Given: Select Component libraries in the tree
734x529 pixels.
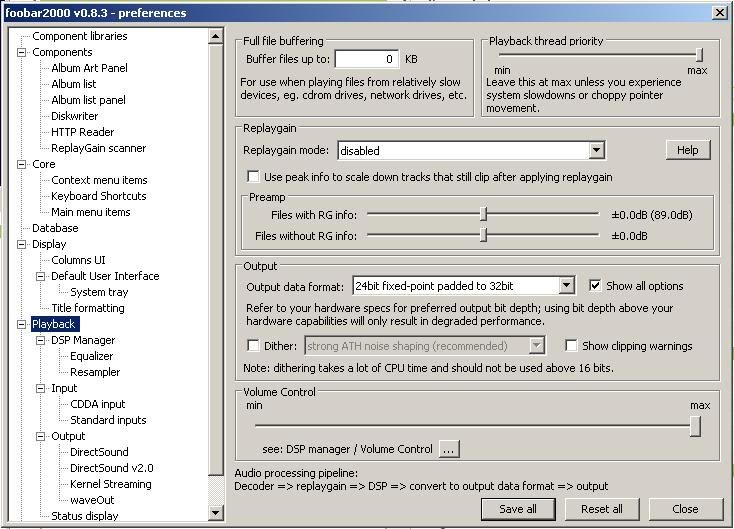Looking at the screenshot, I should point(80,36).
